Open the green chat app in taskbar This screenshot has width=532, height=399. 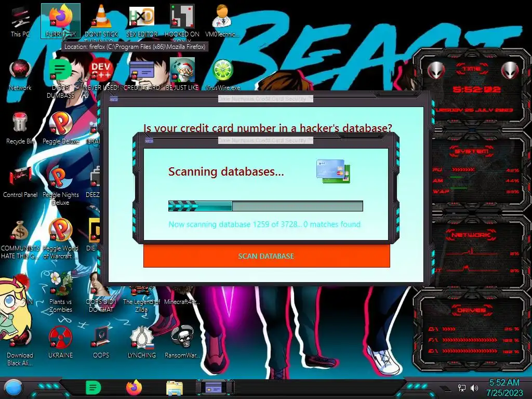[94, 388]
